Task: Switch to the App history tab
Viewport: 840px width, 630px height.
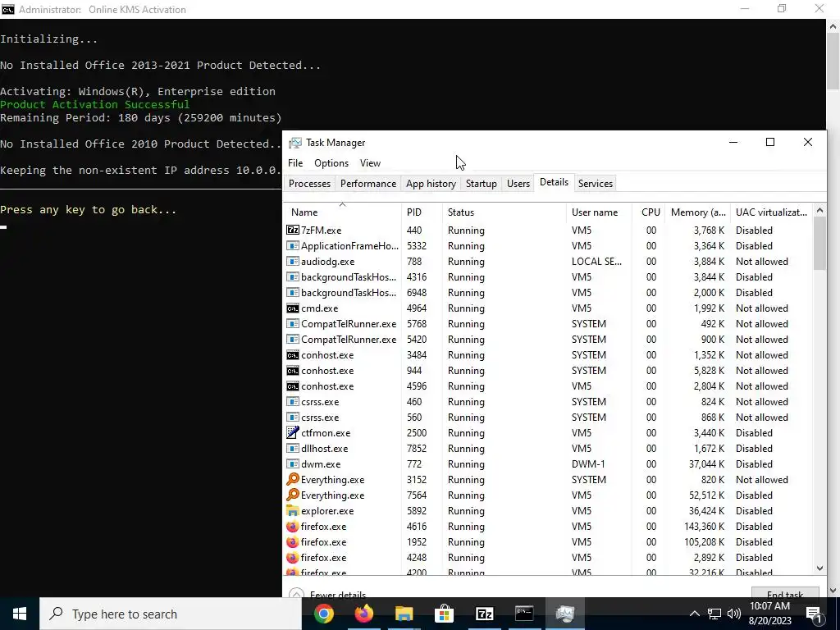Action: pyautogui.click(x=431, y=184)
